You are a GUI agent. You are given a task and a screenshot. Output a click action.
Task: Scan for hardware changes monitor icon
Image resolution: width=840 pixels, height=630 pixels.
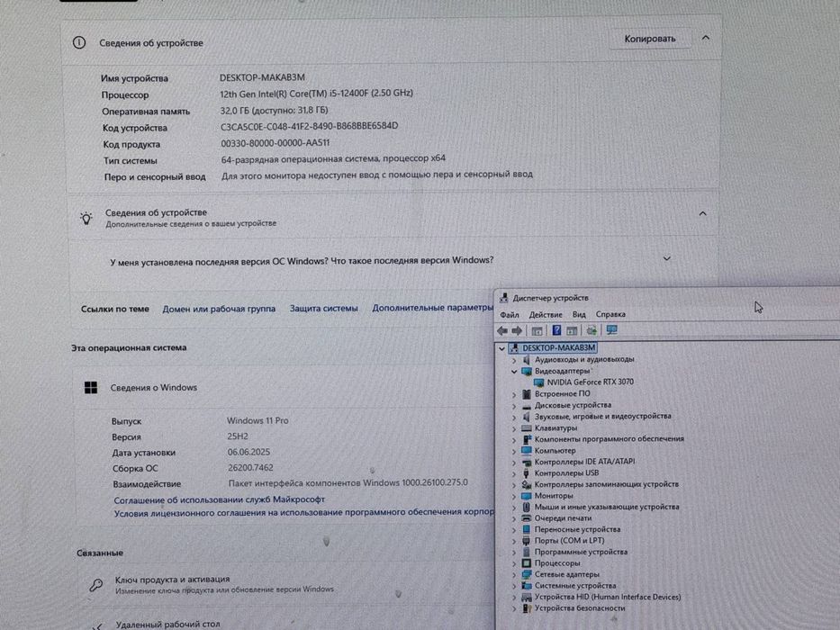pyautogui.click(x=612, y=330)
